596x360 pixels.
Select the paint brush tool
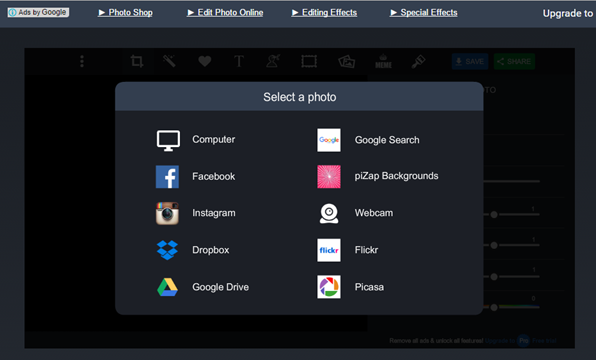[x=418, y=61]
